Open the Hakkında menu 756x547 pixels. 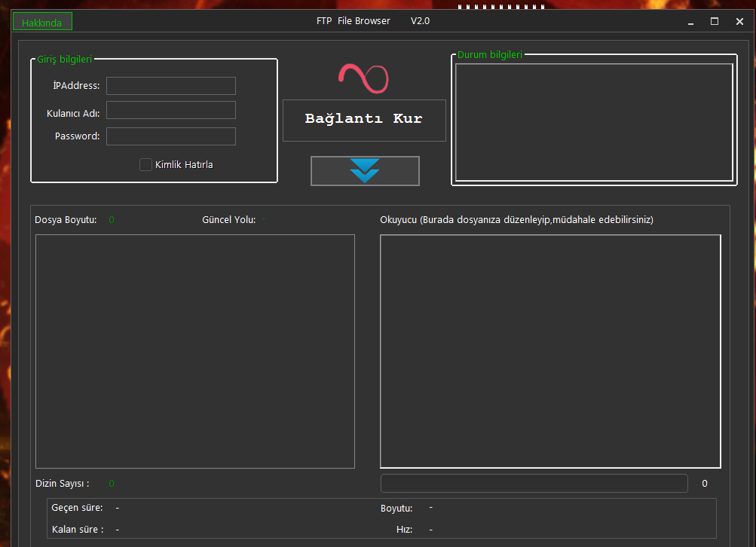point(42,22)
